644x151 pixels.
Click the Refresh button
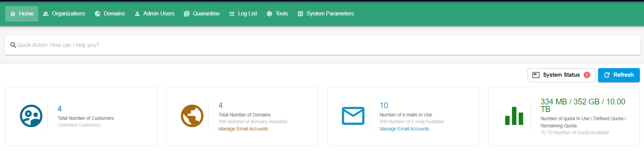619,75
